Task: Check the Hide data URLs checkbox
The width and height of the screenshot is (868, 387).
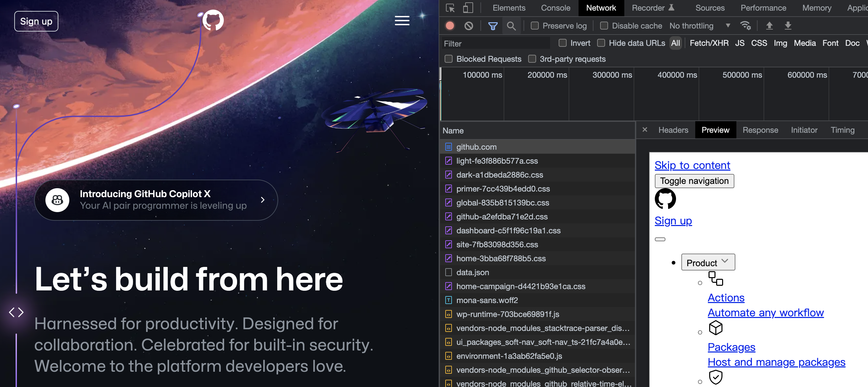Action: pyautogui.click(x=601, y=43)
